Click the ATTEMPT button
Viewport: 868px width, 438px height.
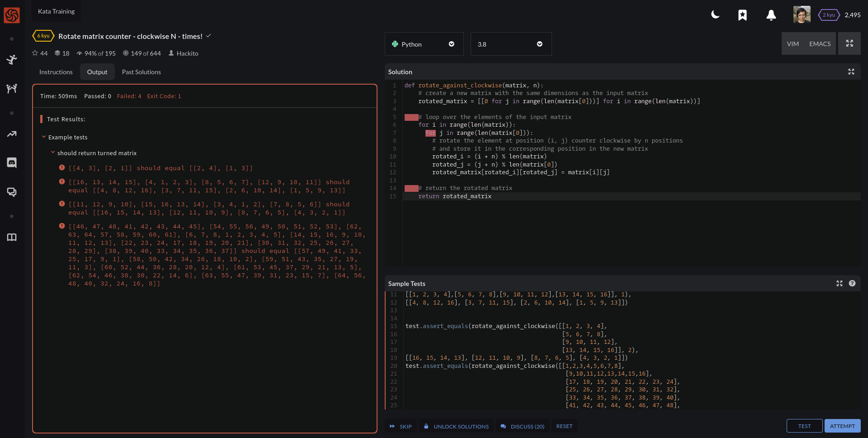pos(842,426)
